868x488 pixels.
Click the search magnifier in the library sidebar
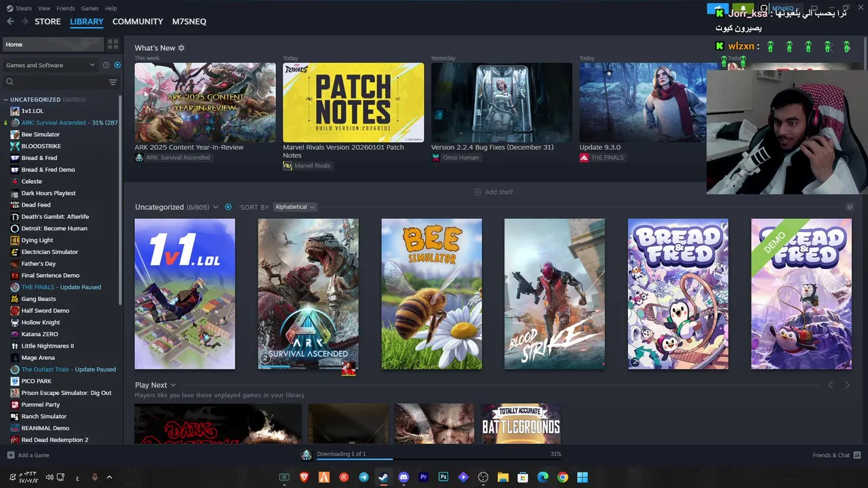(10, 82)
